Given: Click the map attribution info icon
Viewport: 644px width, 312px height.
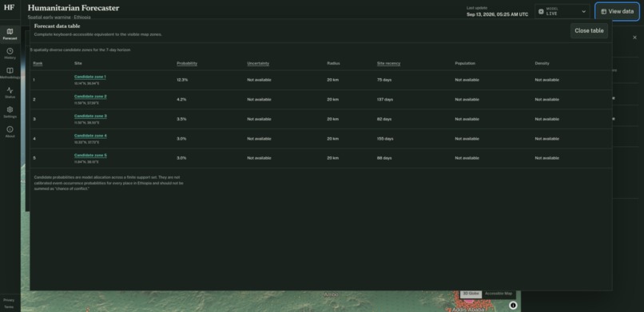Looking at the screenshot, I should pyautogui.click(x=513, y=305).
